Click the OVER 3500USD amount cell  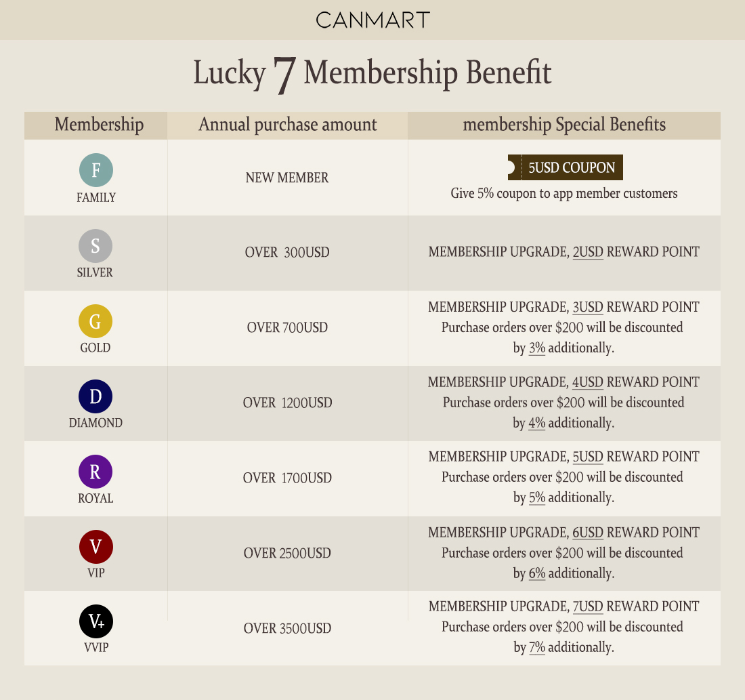pos(287,628)
